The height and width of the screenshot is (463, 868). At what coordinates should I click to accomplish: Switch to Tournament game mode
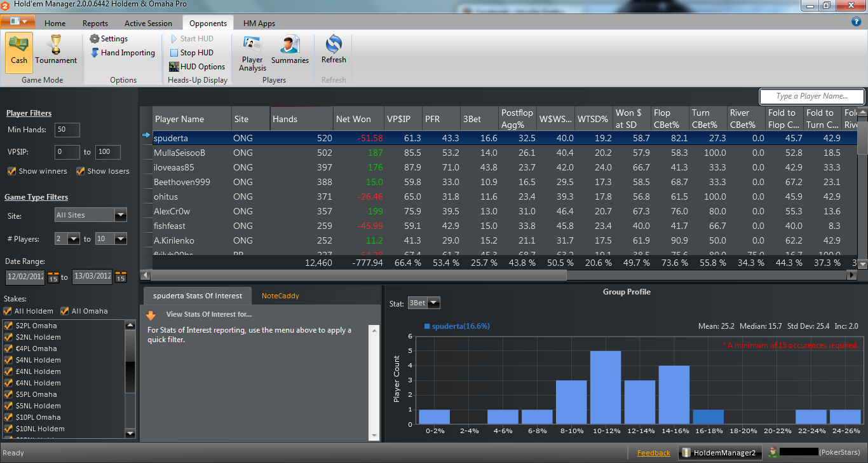56,50
